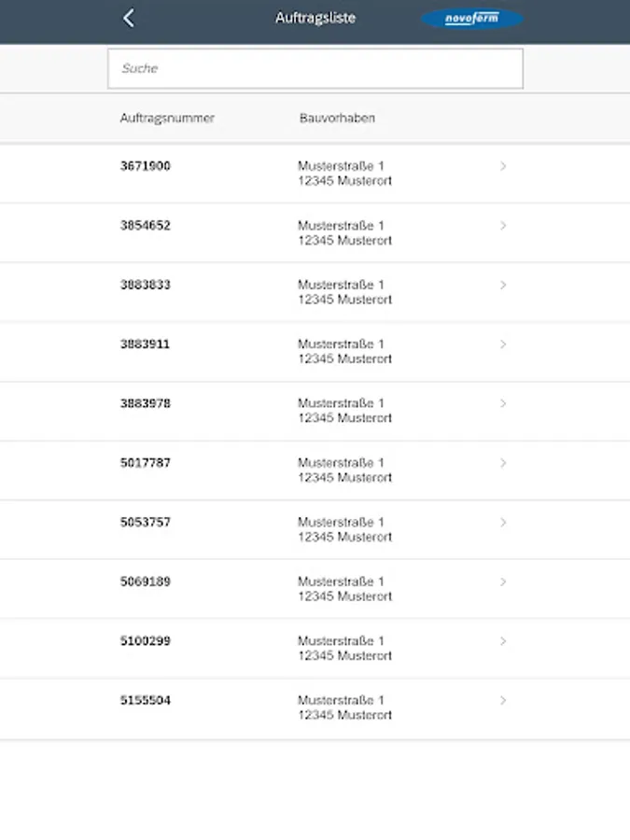
Task: Click the address of order 5100299
Action: 344,649
